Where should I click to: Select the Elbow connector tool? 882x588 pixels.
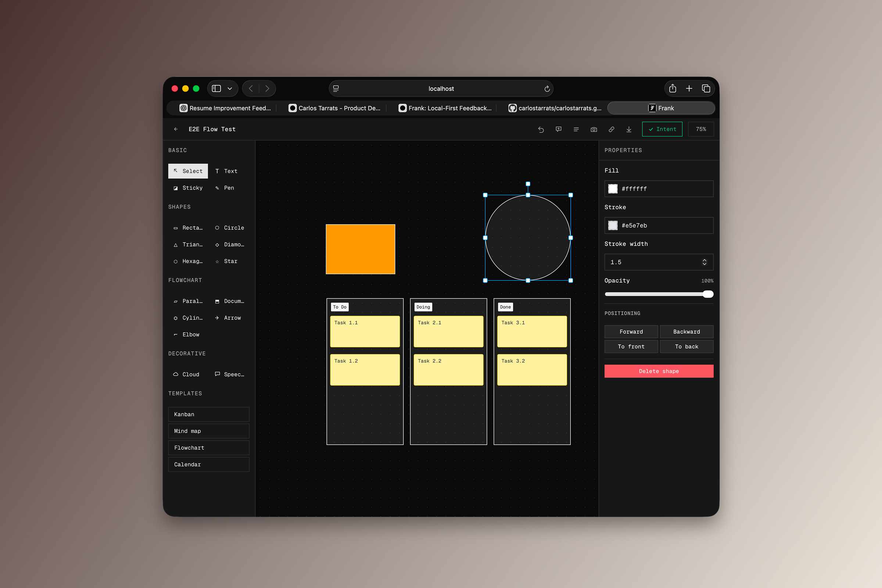pyautogui.click(x=188, y=334)
